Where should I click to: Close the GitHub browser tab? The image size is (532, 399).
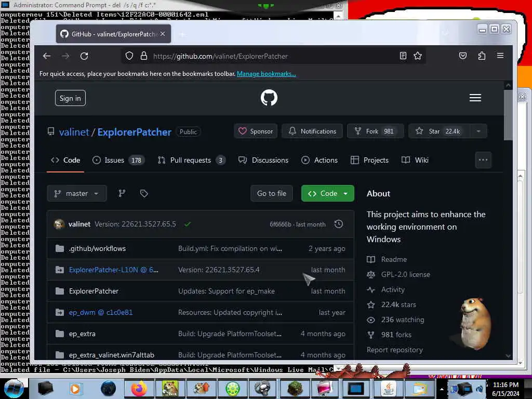click(x=163, y=34)
